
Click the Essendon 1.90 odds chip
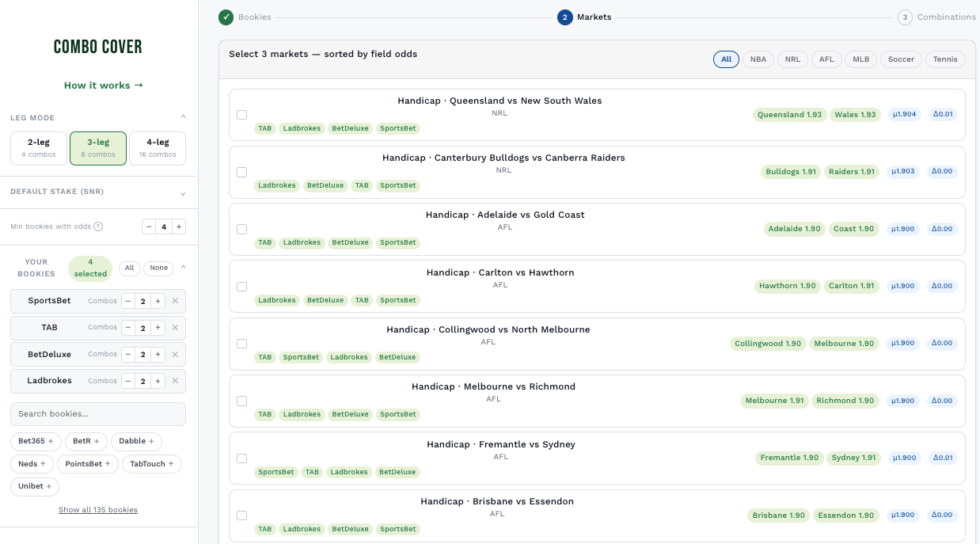pyautogui.click(x=846, y=515)
